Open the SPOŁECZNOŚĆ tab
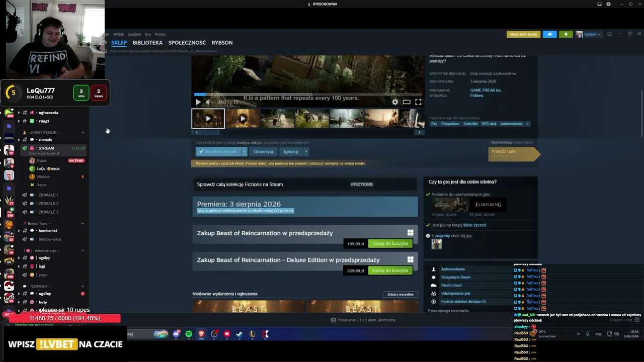 187,43
